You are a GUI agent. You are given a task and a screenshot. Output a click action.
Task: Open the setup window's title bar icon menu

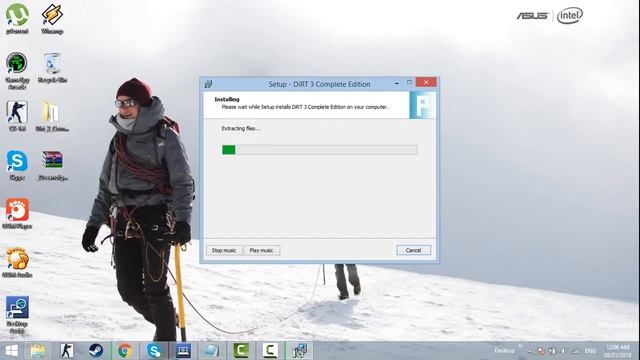point(209,84)
